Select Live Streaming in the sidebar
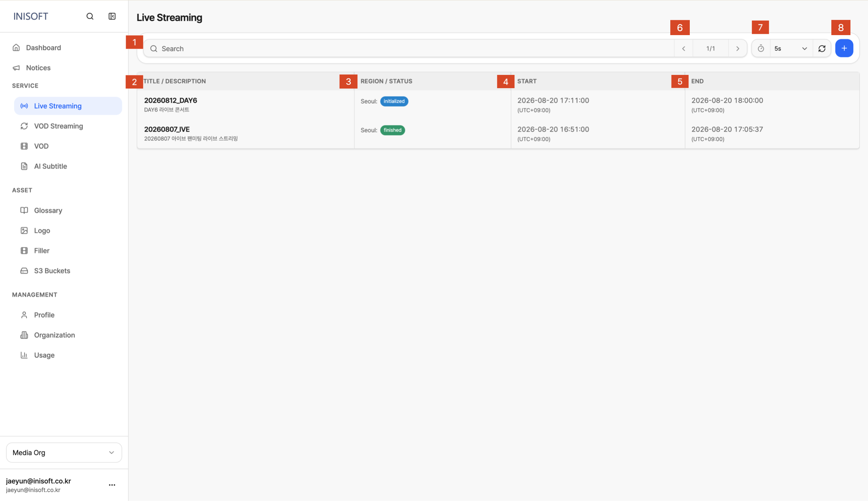Screen dimensions: 868x504 coord(68,106)
